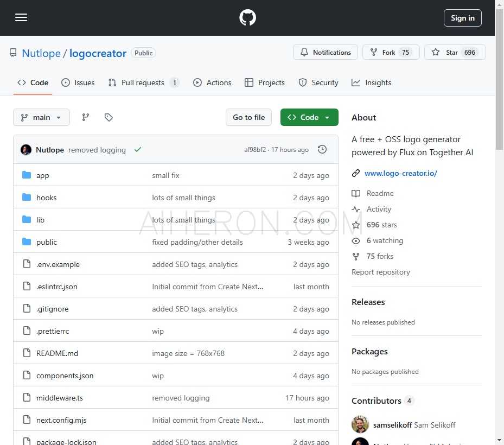Screen dimensions: 504x445
Task: Open the .eslintrc.json file
Action: tap(57, 287)
